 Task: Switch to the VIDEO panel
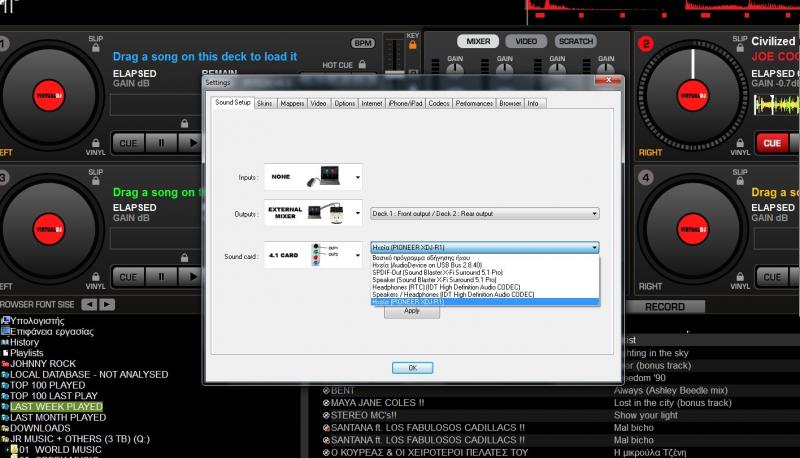(x=526, y=41)
